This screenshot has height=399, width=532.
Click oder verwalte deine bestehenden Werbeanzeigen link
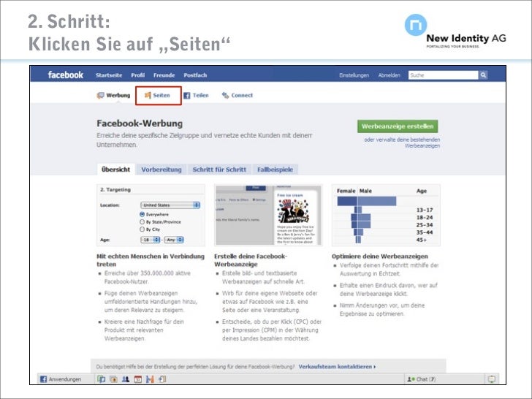pyautogui.click(x=402, y=142)
